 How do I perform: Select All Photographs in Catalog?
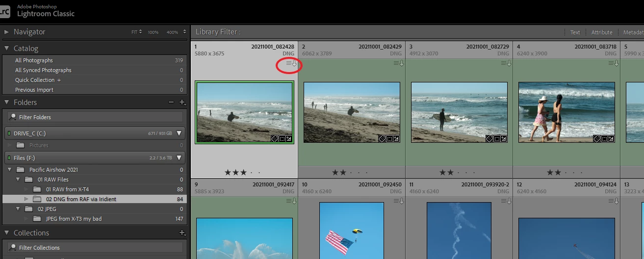pyautogui.click(x=94, y=60)
